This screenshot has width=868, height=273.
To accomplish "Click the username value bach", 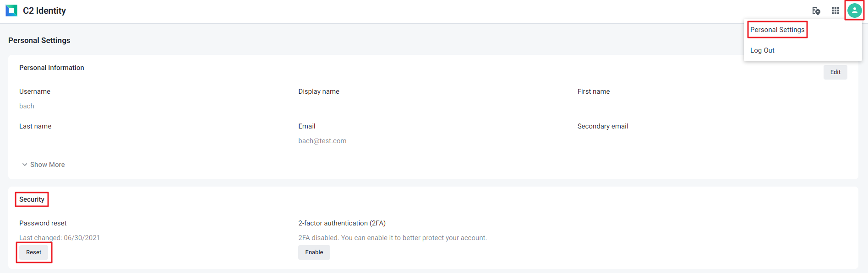I will [27, 106].
